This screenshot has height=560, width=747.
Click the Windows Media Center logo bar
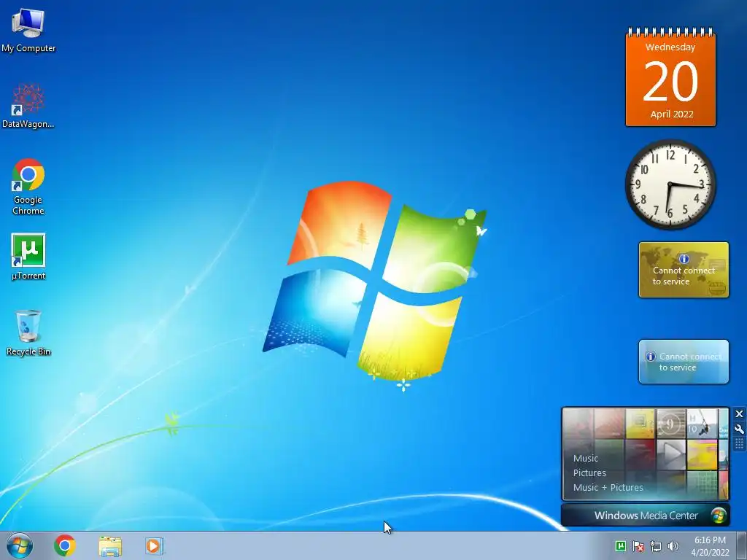646,516
